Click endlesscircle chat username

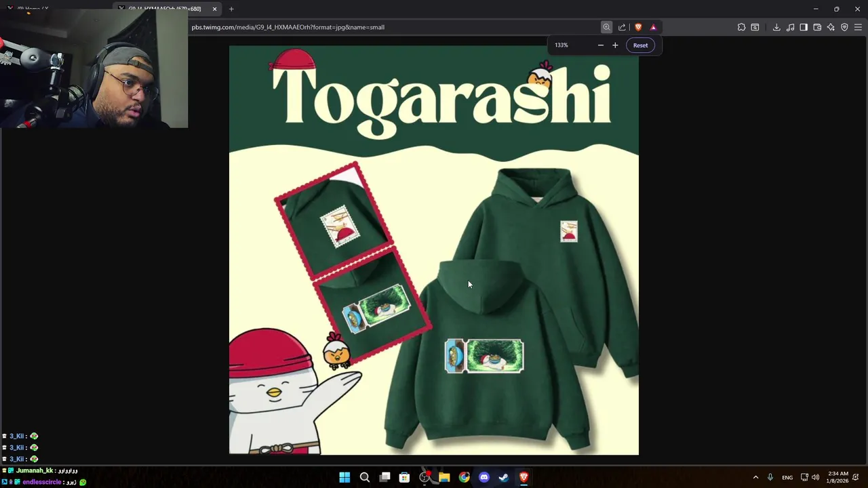(41, 482)
